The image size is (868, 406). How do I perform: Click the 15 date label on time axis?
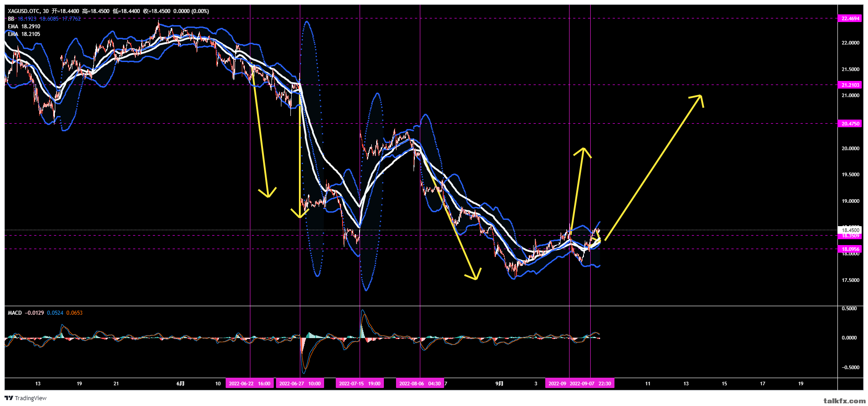pos(724,384)
